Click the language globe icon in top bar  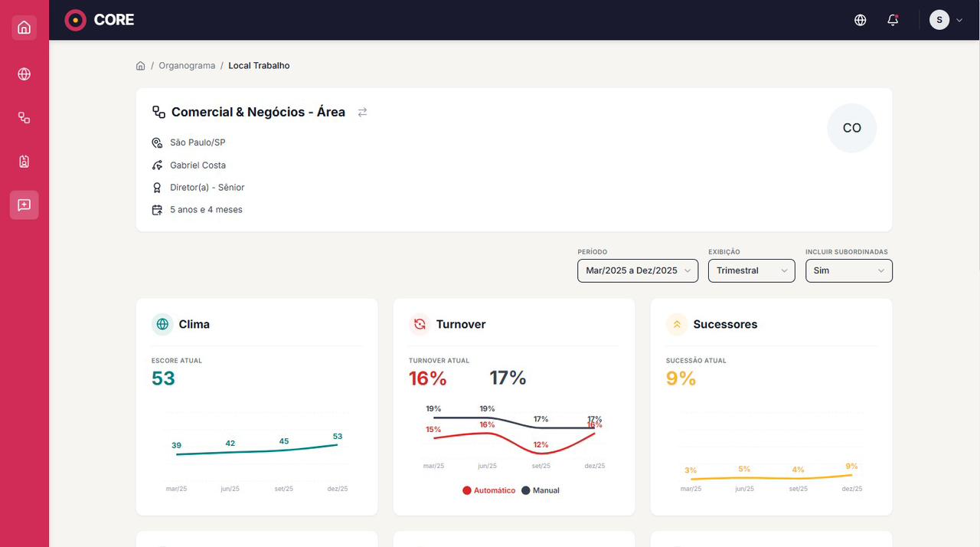pos(860,20)
